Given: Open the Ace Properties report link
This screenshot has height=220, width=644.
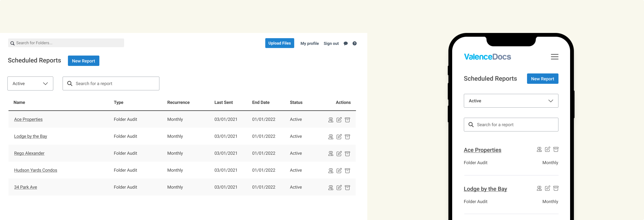Looking at the screenshot, I should point(28,119).
